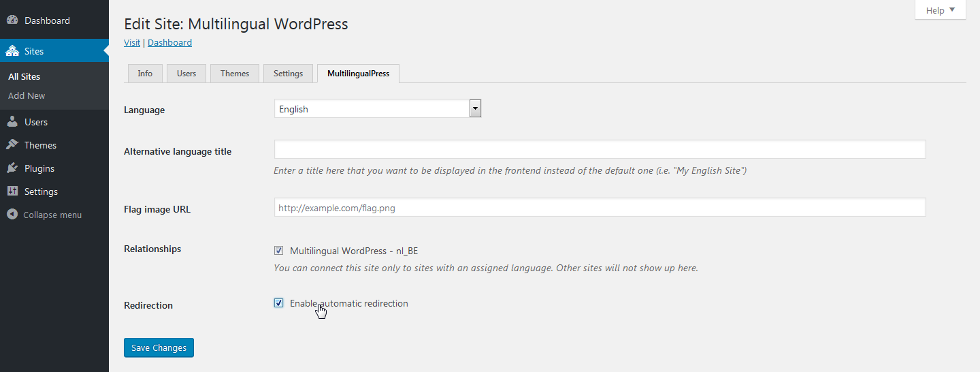This screenshot has width=980, height=372.
Task: Open the Users label in the admin sidebar
Action: [x=36, y=122]
